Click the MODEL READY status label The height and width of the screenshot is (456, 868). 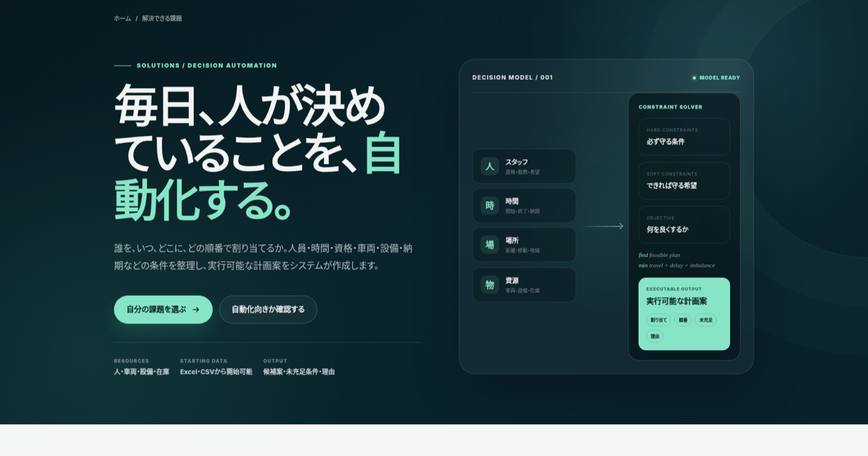pos(720,77)
